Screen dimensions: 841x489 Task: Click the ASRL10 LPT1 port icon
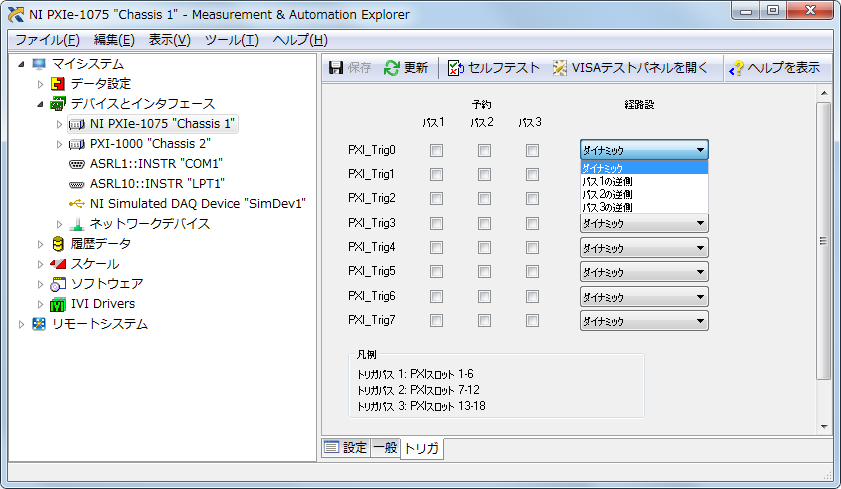pyautogui.click(x=77, y=184)
